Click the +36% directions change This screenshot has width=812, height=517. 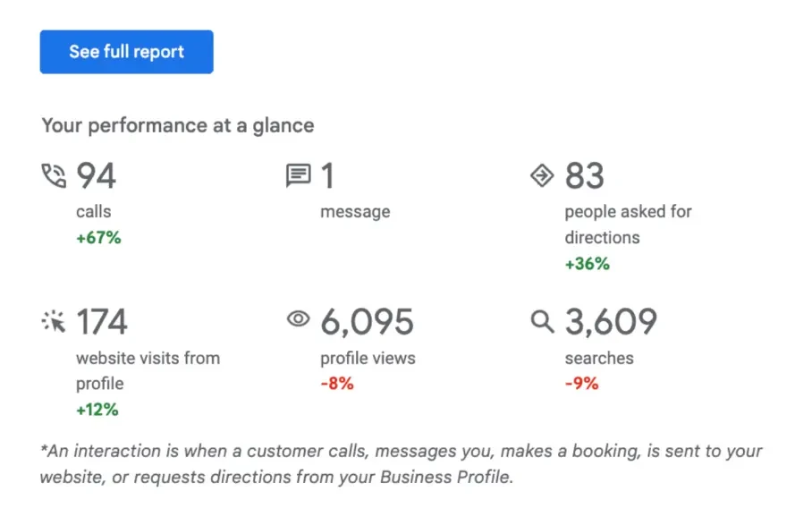tap(588, 264)
